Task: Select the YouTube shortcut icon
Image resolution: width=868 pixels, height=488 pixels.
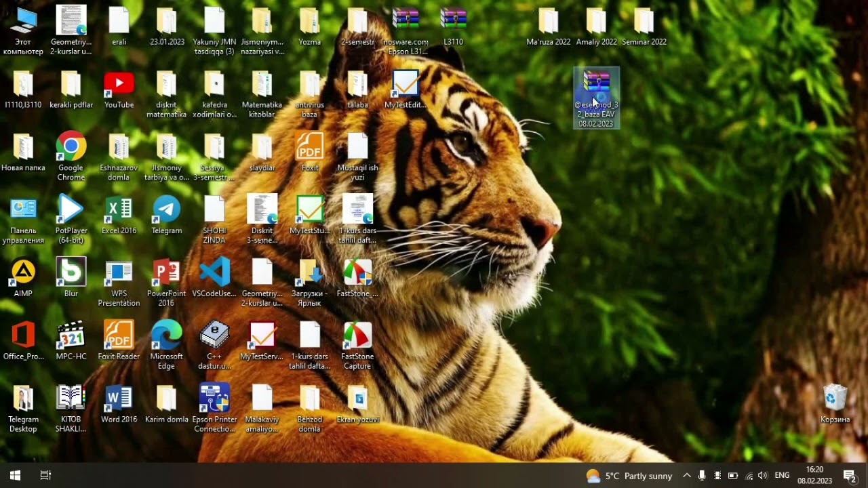Action: [x=119, y=89]
